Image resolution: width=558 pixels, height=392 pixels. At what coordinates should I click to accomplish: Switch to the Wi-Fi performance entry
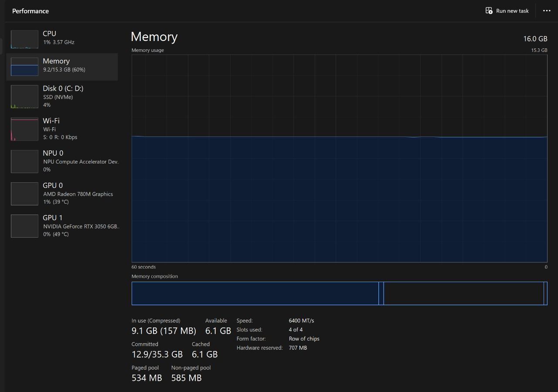[62, 129]
